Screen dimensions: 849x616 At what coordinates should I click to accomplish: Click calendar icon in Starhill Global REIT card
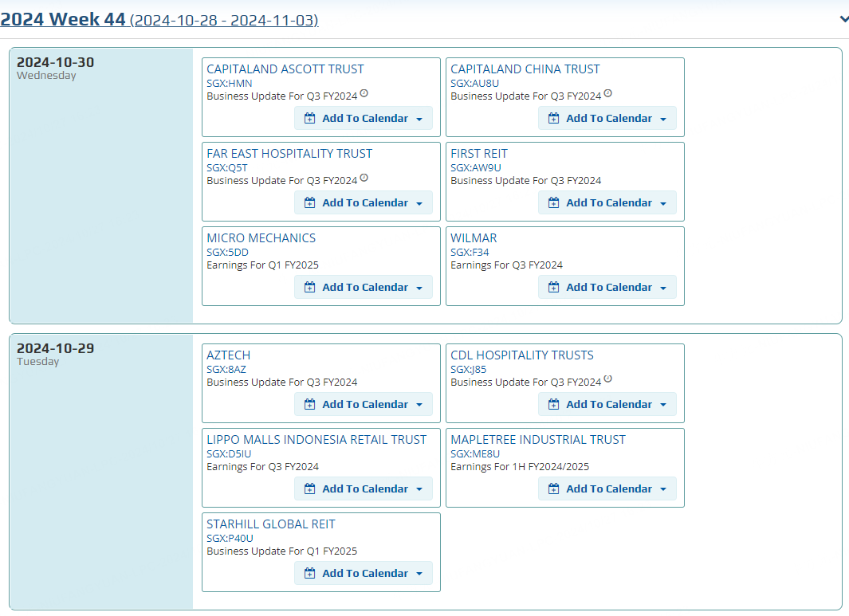310,573
